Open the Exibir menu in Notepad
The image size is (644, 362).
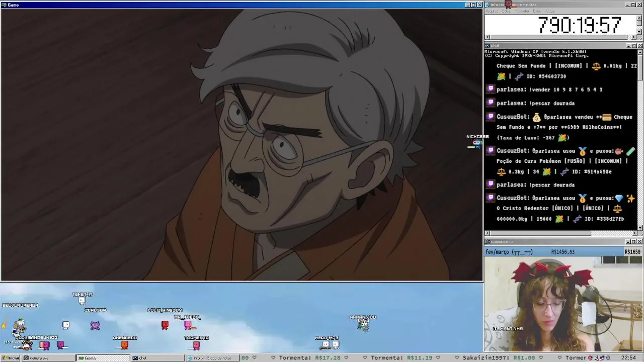pyautogui.click(x=537, y=11)
